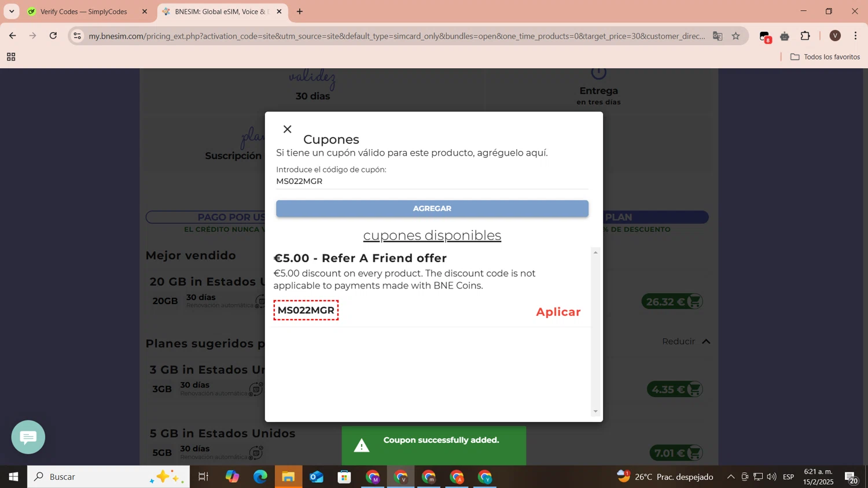This screenshot has width=868, height=488.
Task: Launch Copilot from the taskbar
Action: click(232, 477)
